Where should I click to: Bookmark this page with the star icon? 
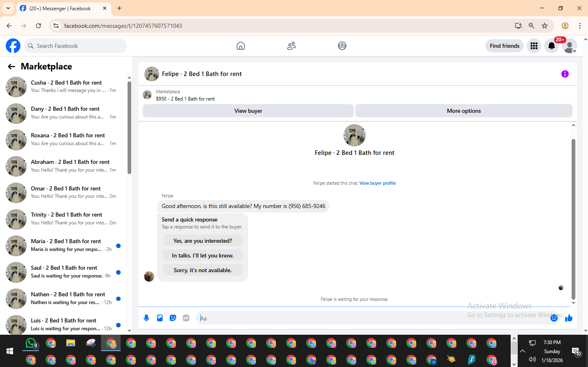(x=545, y=26)
